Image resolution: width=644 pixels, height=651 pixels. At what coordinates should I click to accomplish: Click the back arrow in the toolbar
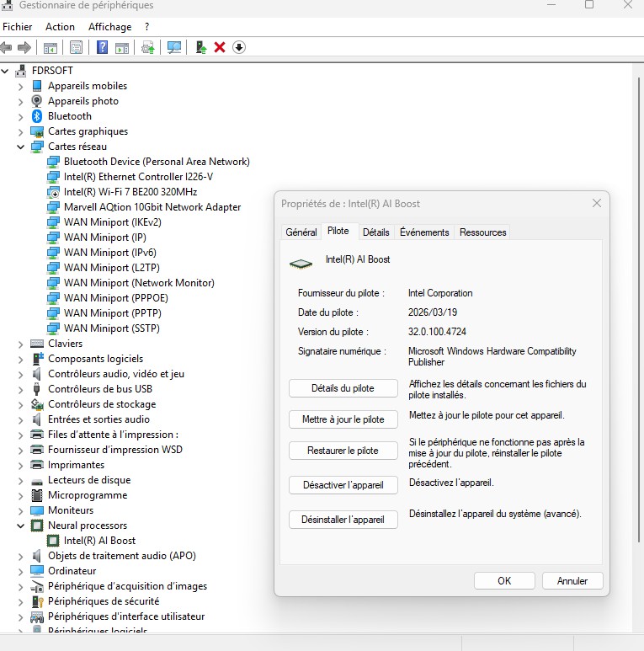point(7,47)
